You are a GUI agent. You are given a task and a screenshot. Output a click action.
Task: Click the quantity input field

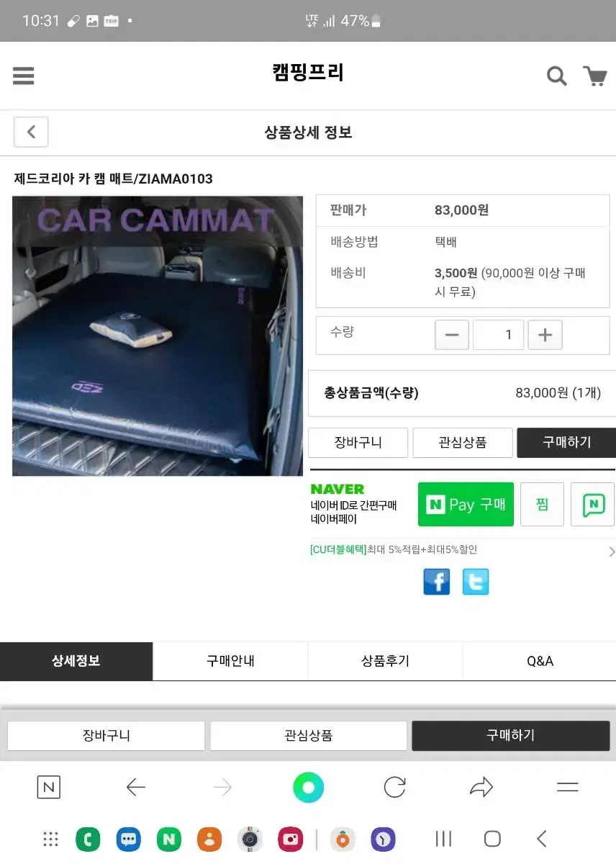coord(499,335)
